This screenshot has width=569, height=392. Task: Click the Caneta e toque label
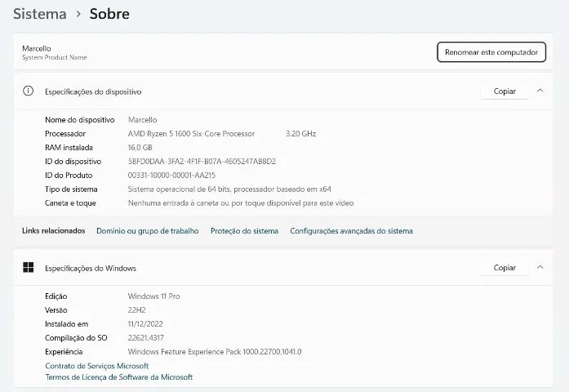[70, 203]
